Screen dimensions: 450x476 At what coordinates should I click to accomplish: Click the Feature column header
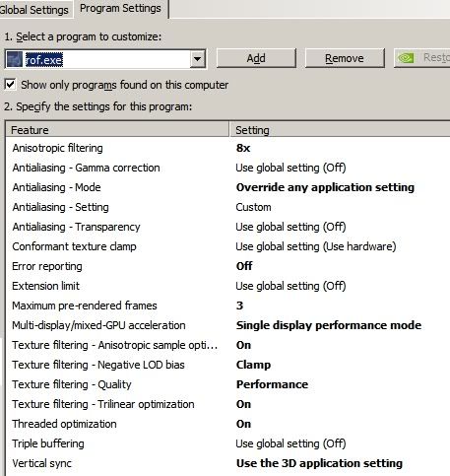tap(117, 130)
